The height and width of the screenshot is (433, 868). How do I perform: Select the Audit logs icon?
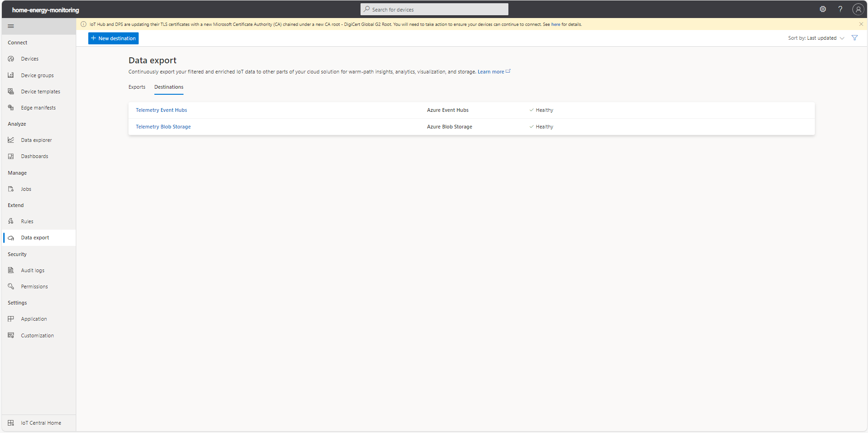[11, 270]
